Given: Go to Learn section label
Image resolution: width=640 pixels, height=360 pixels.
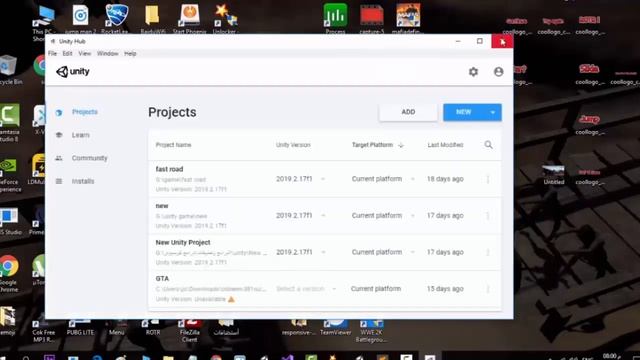Looking at the screenshot, I should pyautogui.click(x=80, y=135).
